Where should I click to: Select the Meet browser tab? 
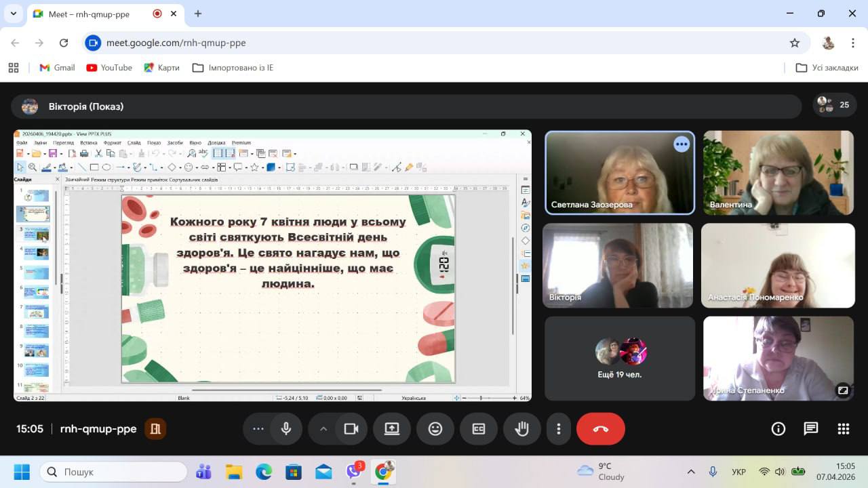click(95, 14)
